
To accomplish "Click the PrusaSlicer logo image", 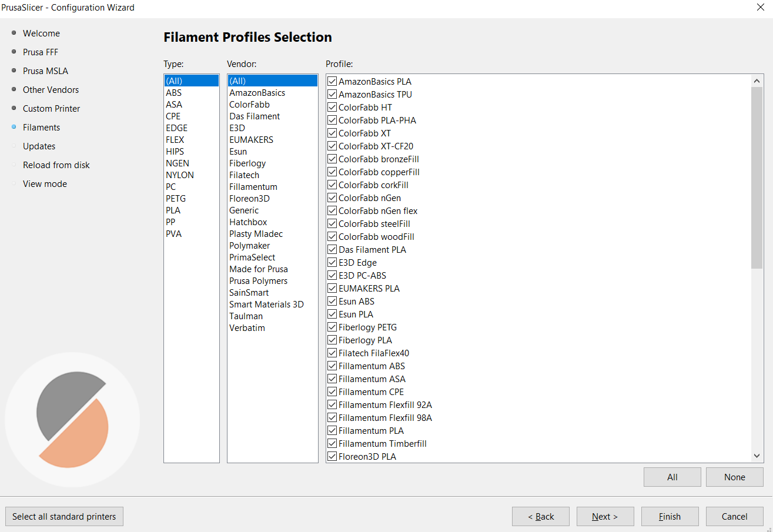I will [72, 419].
